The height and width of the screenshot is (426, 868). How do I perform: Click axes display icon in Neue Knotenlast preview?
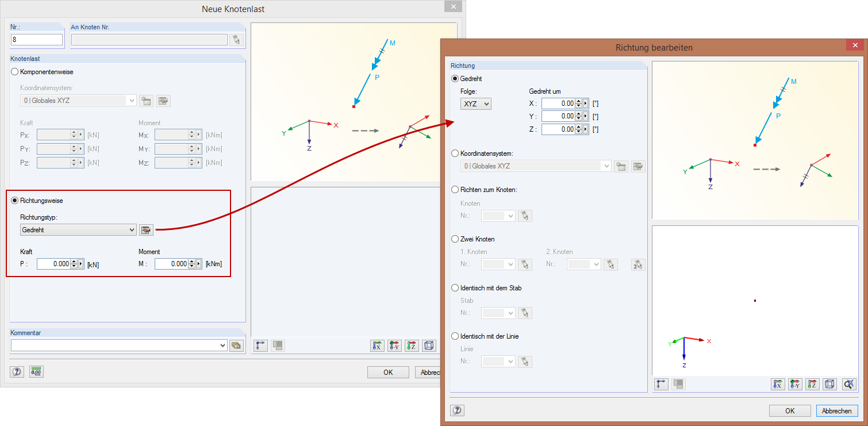click(260, 346)
